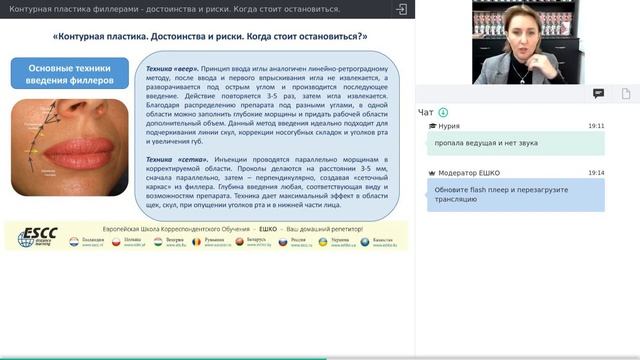Click the bold 'ЕШКО' text in footer
The height and width of the screenshot is (360, 640).
[x=268, y=229]
